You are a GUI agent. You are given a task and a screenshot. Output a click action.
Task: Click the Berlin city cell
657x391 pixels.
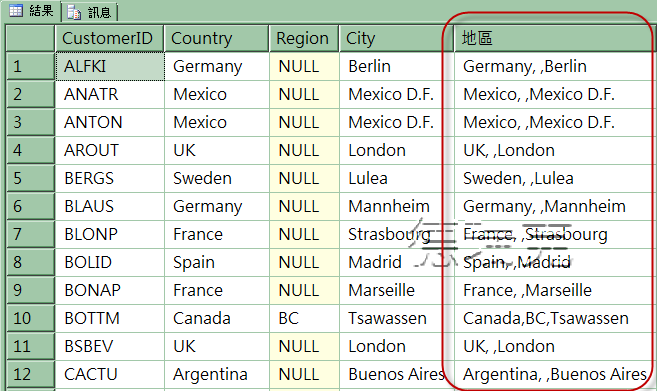click(396, 66)
